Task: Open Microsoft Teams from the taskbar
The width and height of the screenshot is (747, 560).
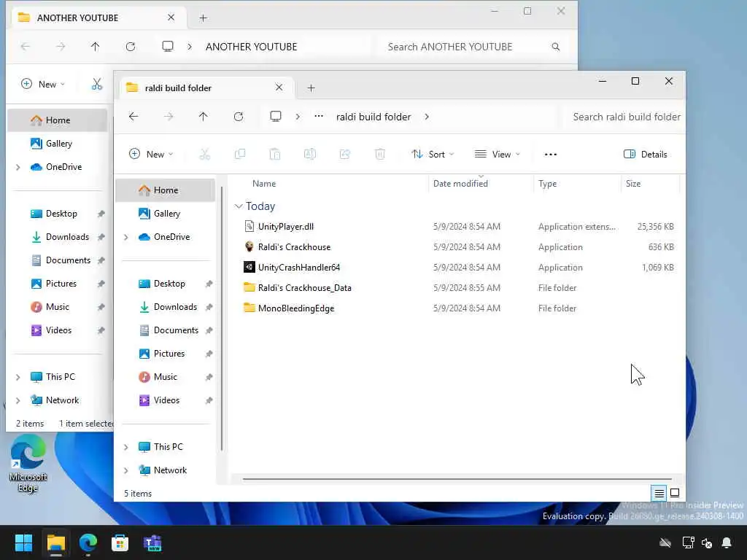Action: [x=152, y=542]
